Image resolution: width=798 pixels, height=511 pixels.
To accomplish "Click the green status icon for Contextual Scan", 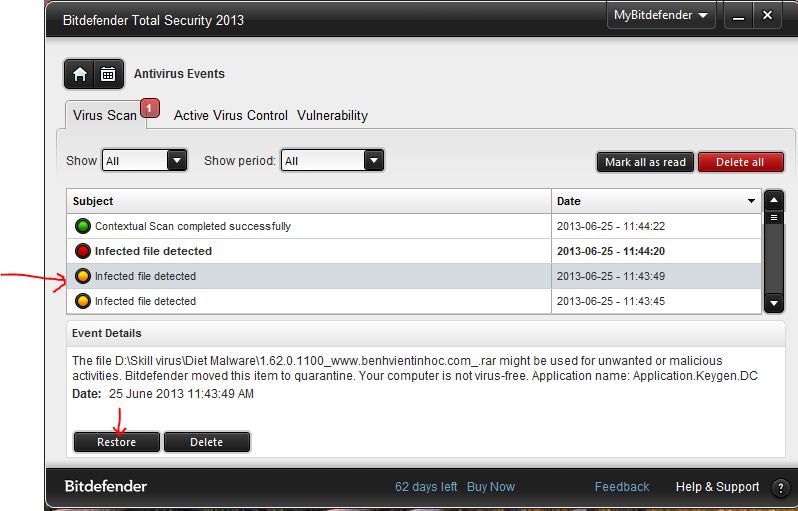I will 82,226.
